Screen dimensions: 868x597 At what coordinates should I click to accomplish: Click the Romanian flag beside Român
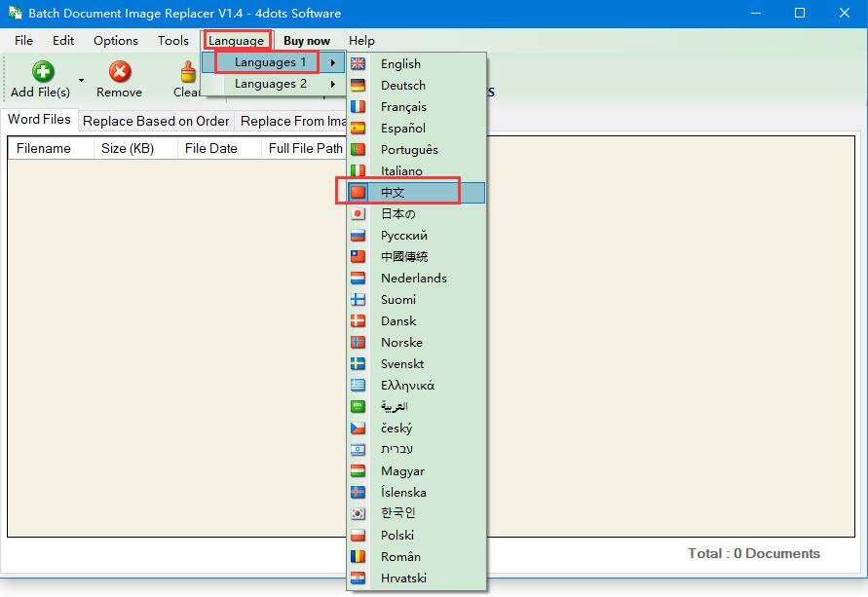coord(359,556)
